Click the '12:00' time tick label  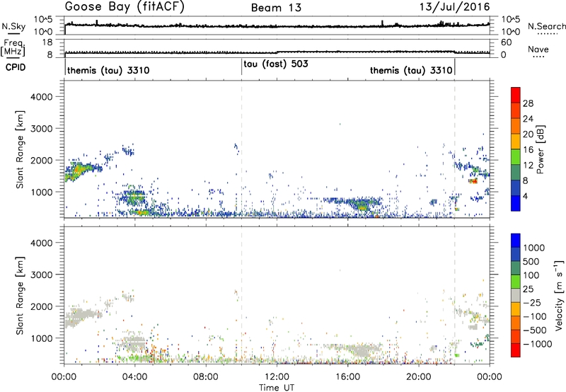tap(277, 377)
